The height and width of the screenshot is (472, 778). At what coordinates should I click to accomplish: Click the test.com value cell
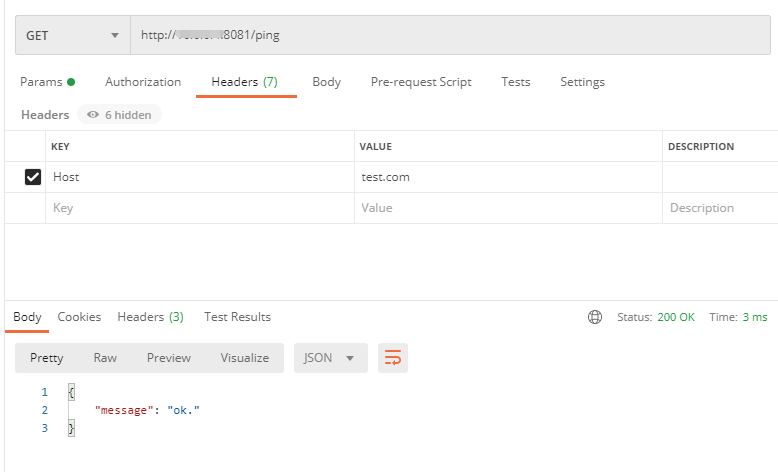click(x=508, y=177)
